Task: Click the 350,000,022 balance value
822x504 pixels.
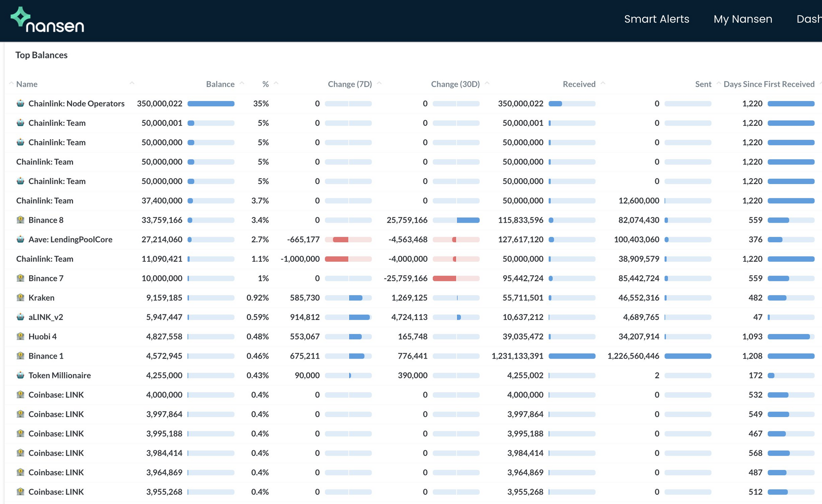Action: (159, 104)
